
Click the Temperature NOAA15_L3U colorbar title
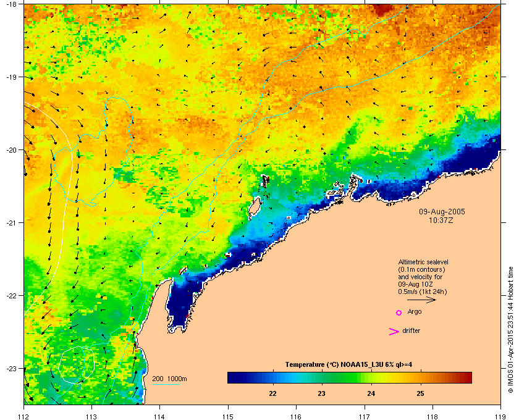[x=348, y=365]
